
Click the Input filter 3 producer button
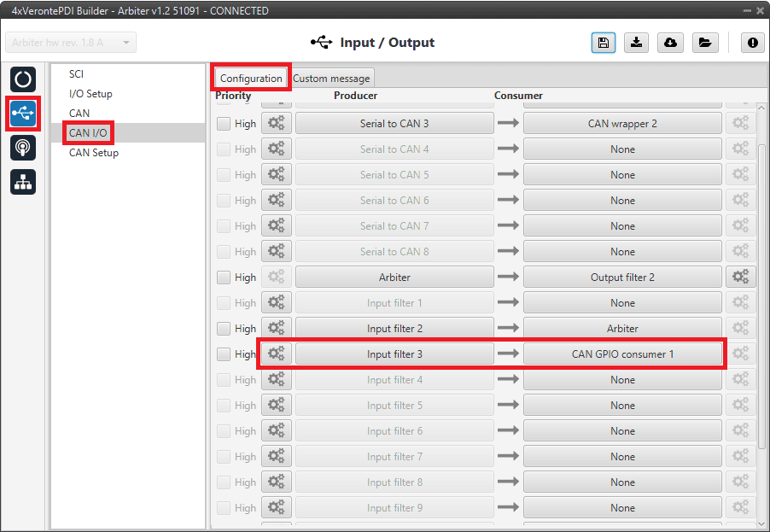tap(394, 354)
